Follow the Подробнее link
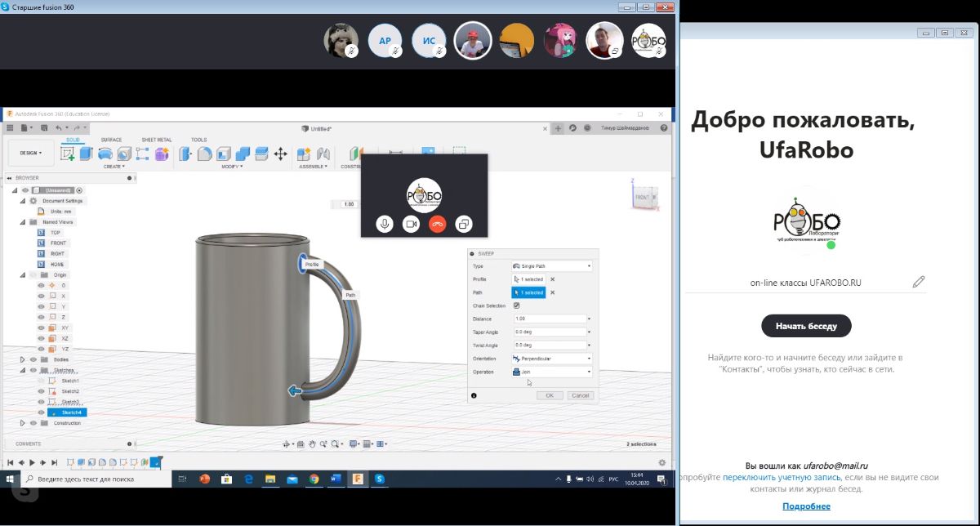 click(x=806, y=506)
